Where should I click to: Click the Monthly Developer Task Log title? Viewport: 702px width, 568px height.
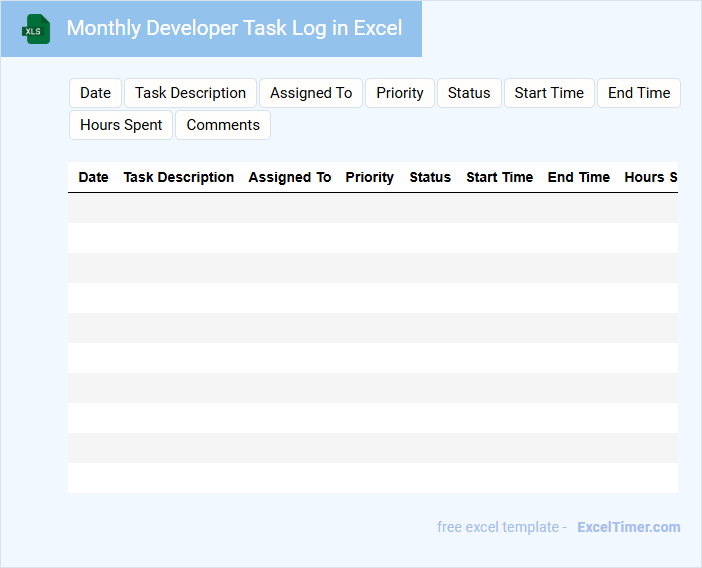tap(234, 28)
